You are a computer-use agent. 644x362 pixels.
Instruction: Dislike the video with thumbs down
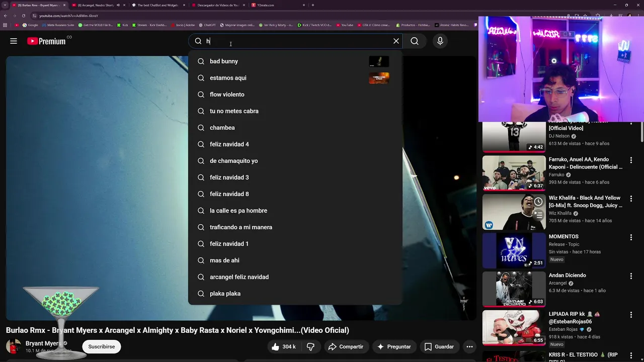pos(310,347)
